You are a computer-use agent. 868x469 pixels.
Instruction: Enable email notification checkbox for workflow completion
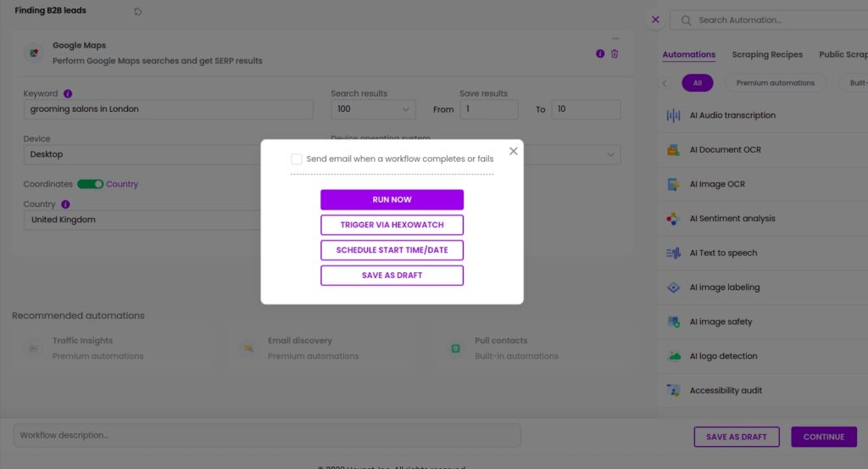[x=296, y=159]
